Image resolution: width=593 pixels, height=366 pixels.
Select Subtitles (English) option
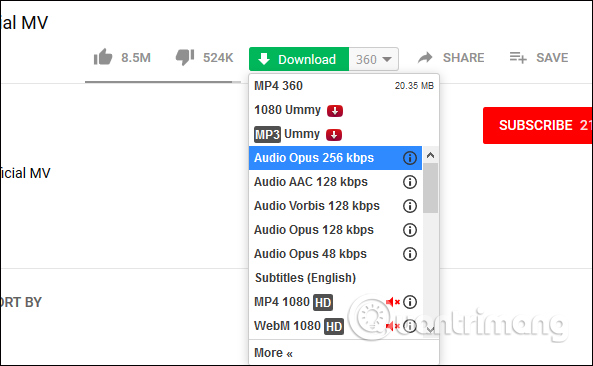pos(335,278)
